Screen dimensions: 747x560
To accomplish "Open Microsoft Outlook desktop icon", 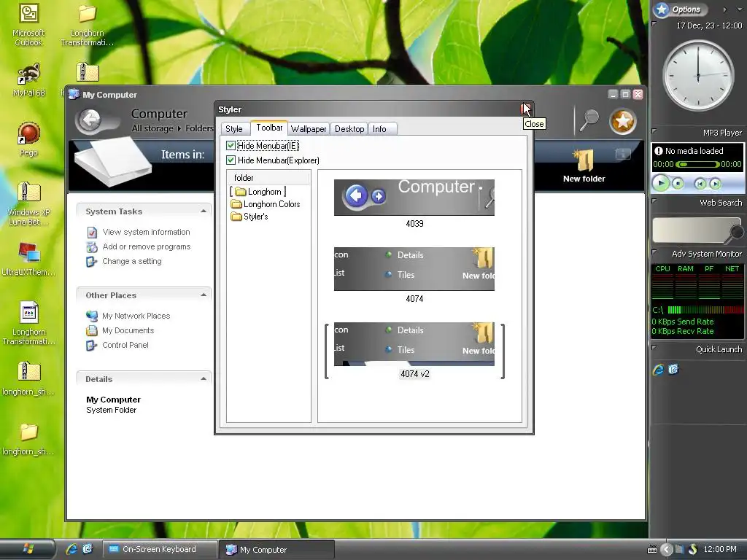I will click(28, 24).
